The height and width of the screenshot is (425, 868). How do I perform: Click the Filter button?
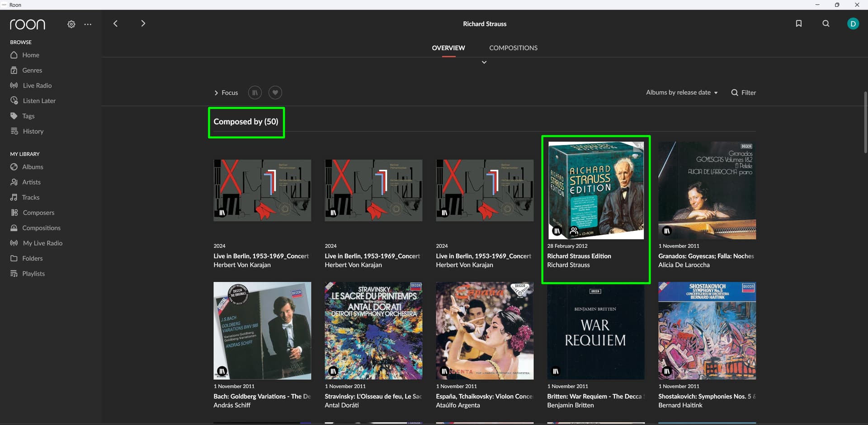pyautogui.click(x=743, y=93)
